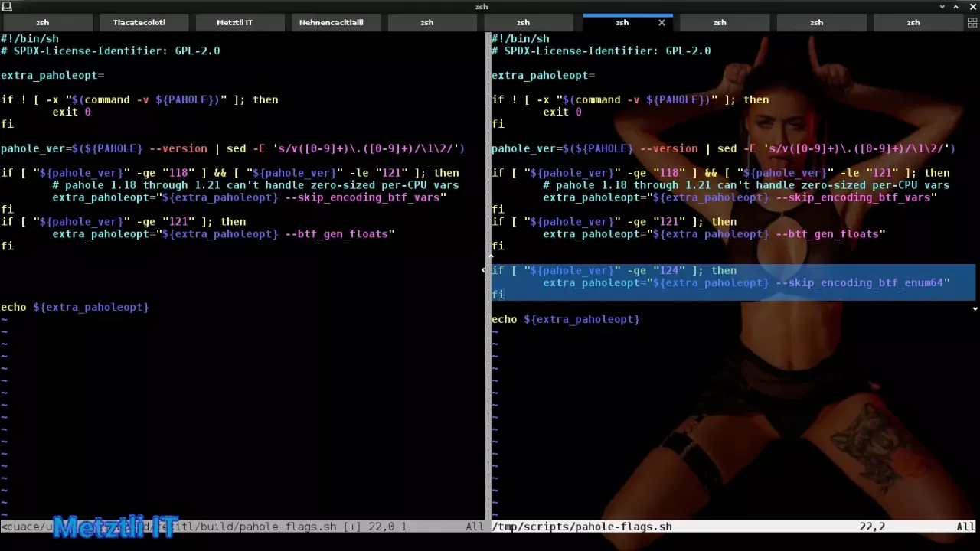The image size is (980, 551).
Task: Click 'echo ${extra_paholeopt}' in left pane
Action: pyautogui.click(x=75, y=307)
